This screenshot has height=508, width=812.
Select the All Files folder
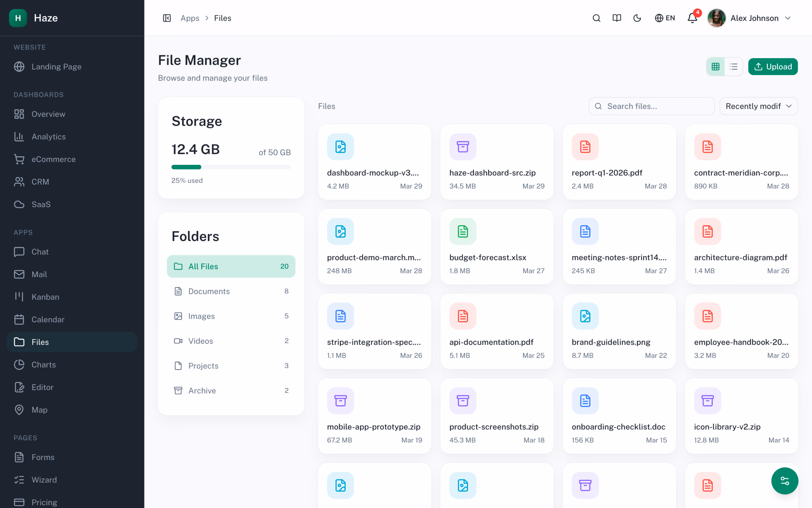pyautogui.click(x=231, y=266)
